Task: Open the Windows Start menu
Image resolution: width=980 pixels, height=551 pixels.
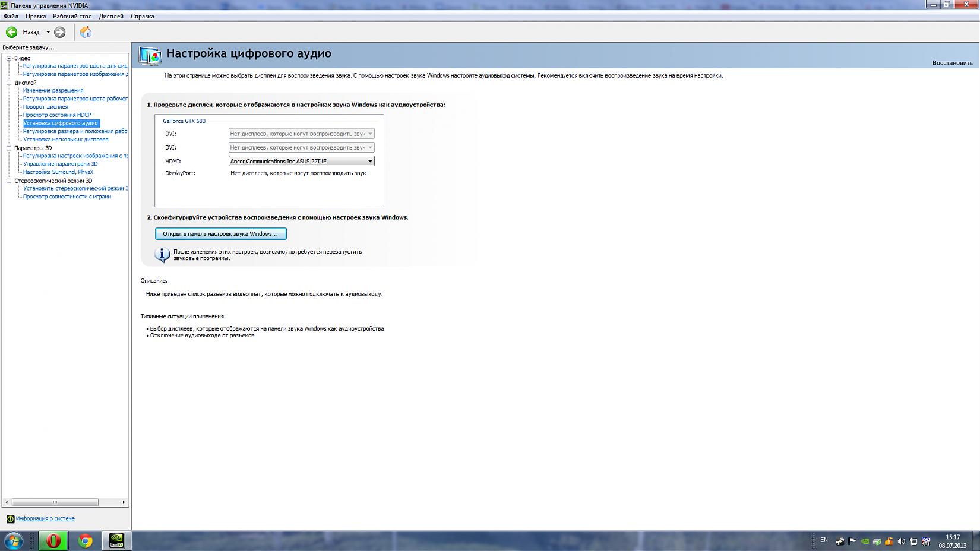Action: tap(14, 541)
